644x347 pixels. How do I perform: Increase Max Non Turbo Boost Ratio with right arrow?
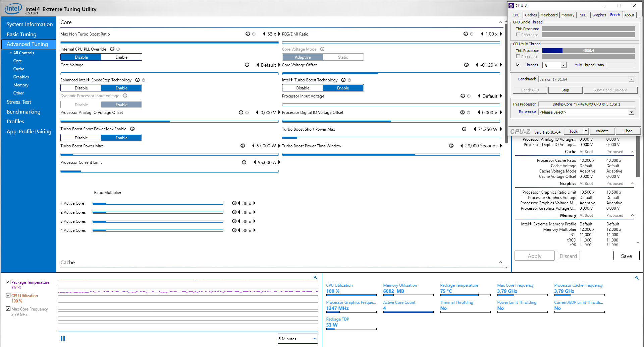(279, 34)
